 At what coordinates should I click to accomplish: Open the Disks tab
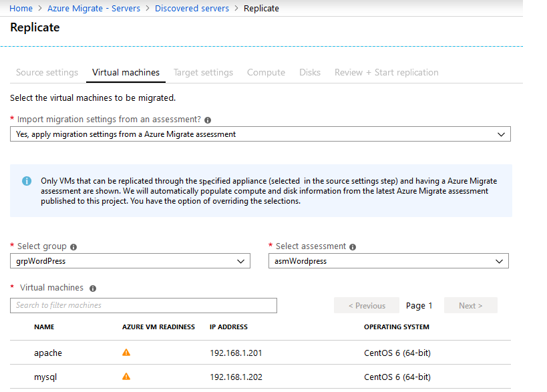[310, 73]
